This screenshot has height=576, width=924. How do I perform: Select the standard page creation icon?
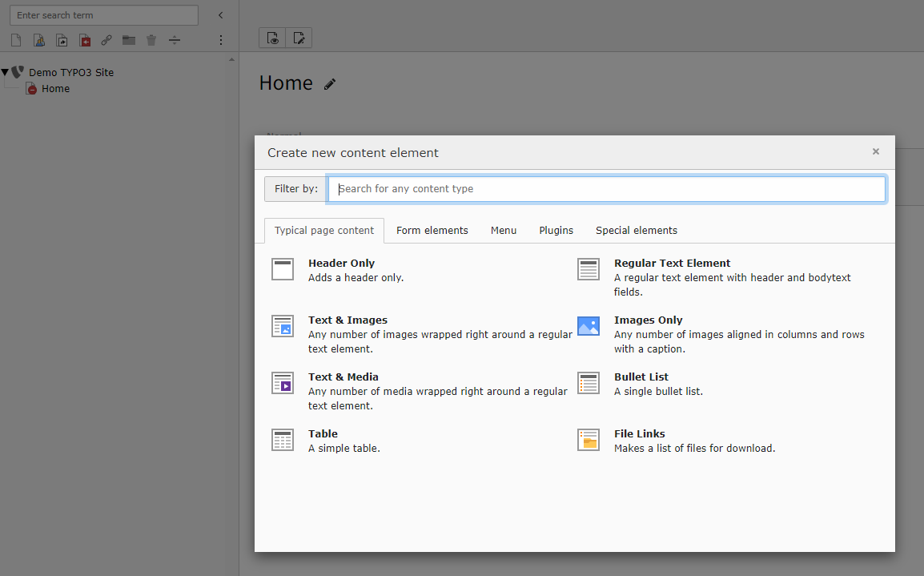14,39
